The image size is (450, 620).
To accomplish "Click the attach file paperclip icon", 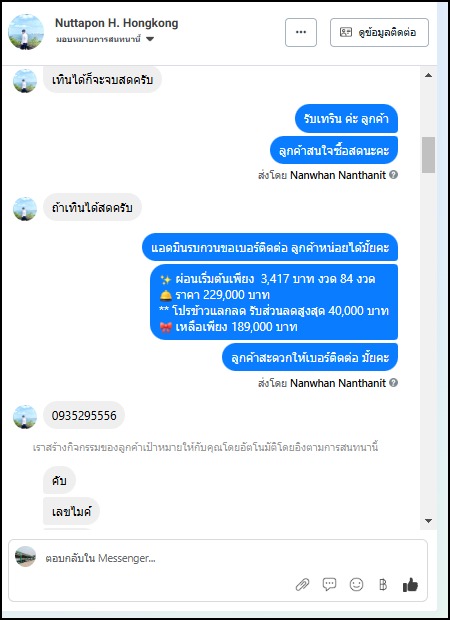I will coord(303,584).
